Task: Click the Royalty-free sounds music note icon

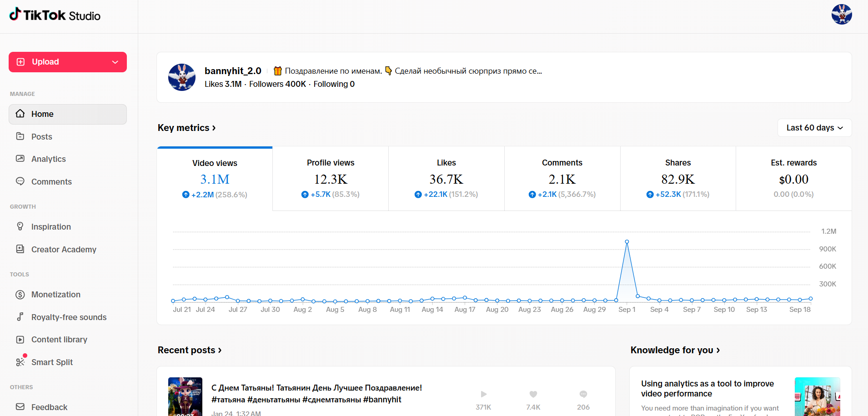Action: click(x=20, y=317)
